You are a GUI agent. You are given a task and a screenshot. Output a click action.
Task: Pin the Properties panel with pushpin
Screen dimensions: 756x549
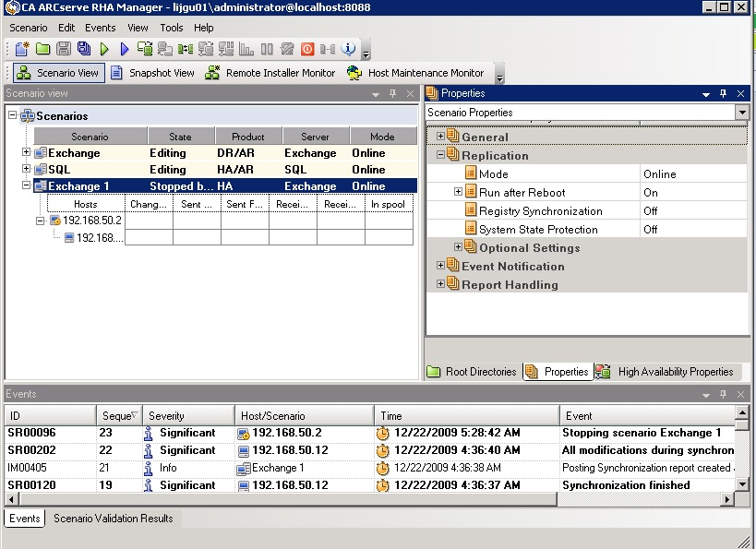coord(724,93)
